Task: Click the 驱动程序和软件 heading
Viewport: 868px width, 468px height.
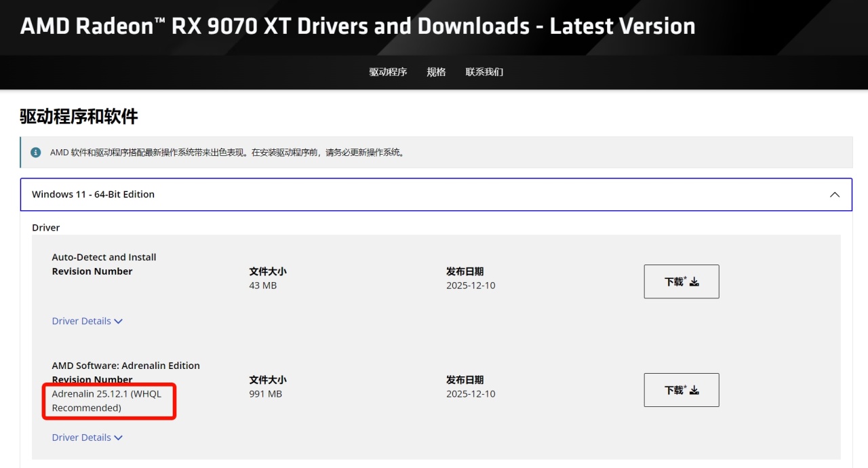Action: point(79,117)
